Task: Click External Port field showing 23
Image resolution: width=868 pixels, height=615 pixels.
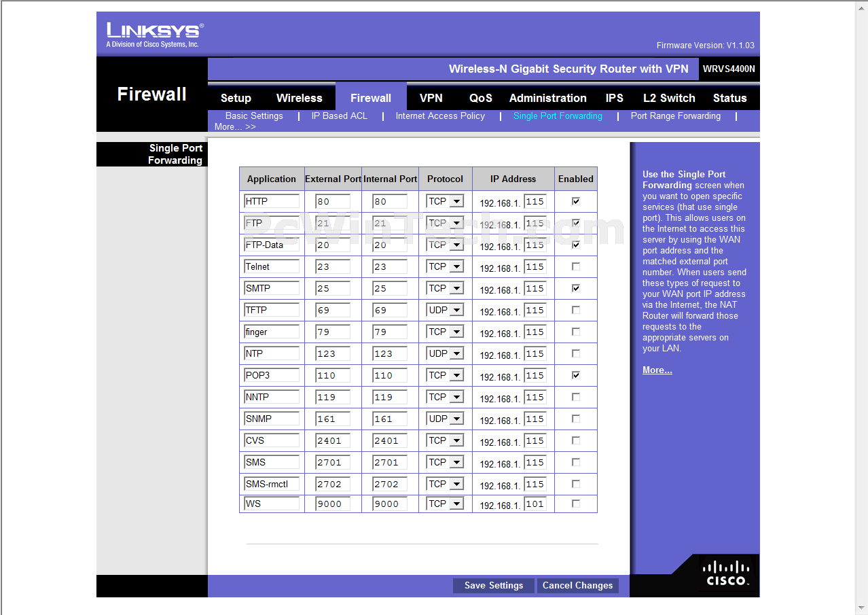Action: click(333, 266)
